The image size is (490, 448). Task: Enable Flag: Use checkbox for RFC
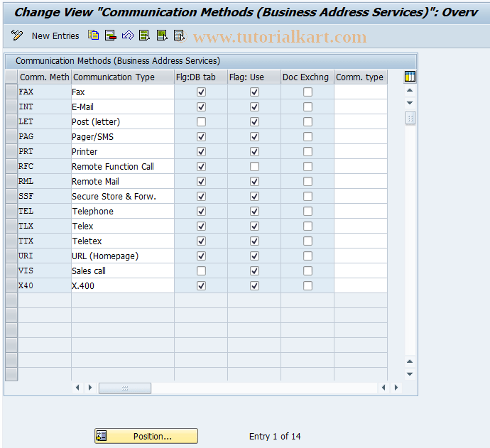click(254, 167)
